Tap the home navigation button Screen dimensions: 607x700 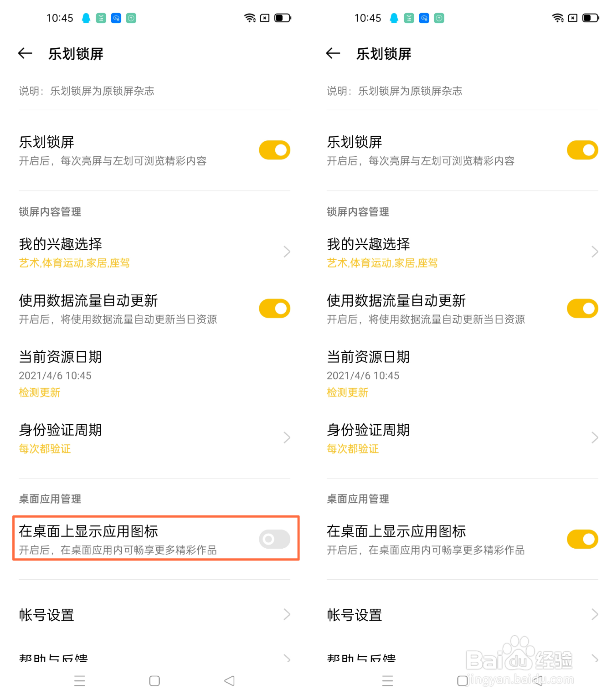tap(154, 680)
